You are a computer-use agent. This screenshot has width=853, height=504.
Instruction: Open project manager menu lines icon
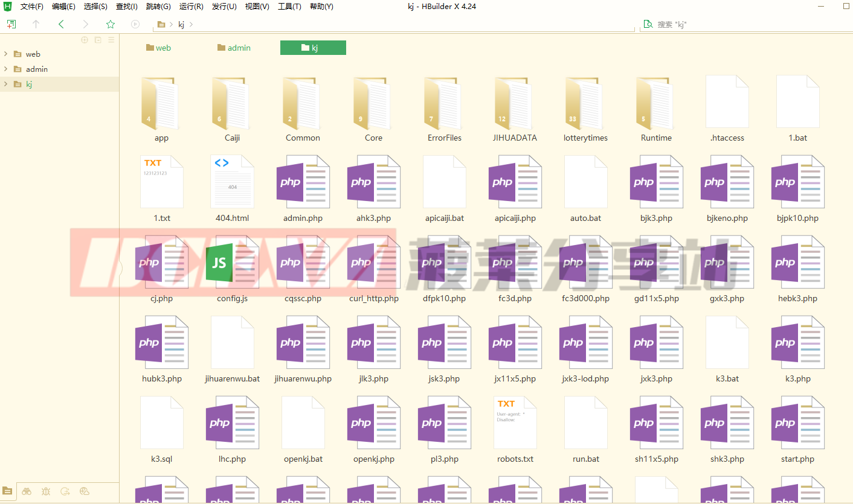tap(111, 40)
